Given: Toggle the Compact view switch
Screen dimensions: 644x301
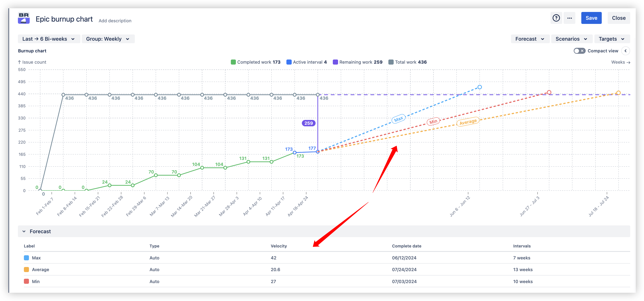Looking at the screenshot, I should pos(579,51).
